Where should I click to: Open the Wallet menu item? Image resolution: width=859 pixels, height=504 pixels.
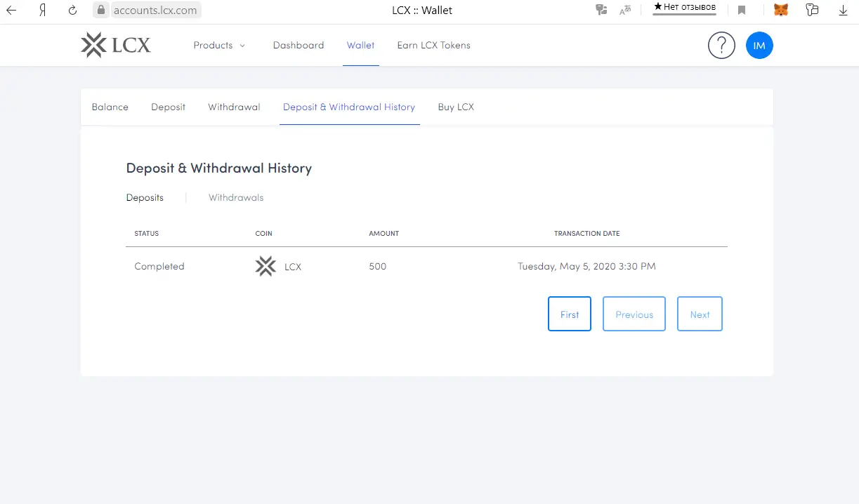point(360,45)
